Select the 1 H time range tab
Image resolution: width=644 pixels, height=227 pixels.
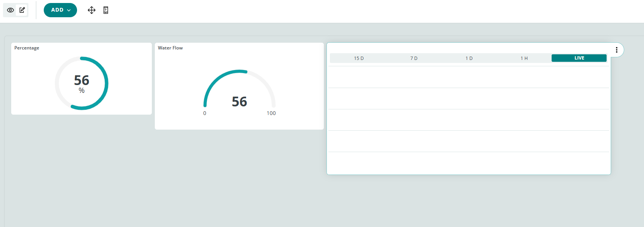click(x=524, y=58)
